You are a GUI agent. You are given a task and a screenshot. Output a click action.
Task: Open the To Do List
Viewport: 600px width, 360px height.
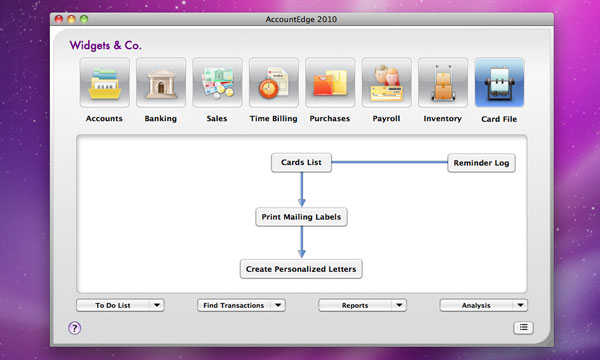coord(113,305)
